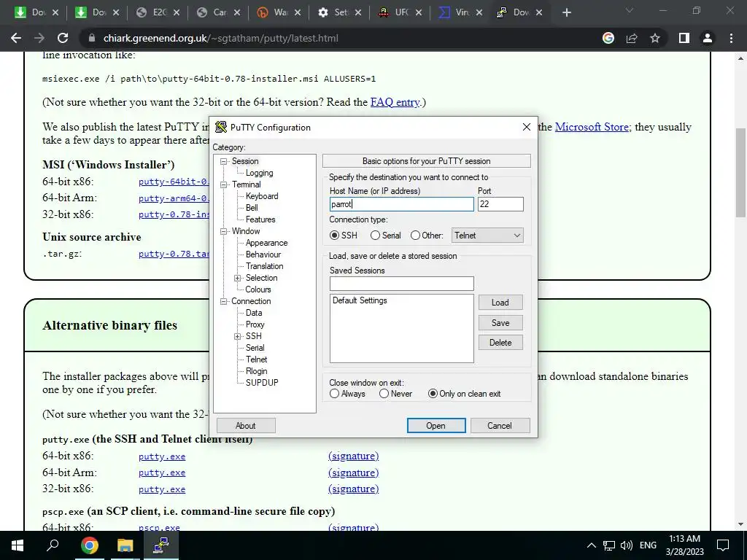747x560 pixels.
Task: Click Cancel button in PuTTY
Action: [x=500, y=426]
